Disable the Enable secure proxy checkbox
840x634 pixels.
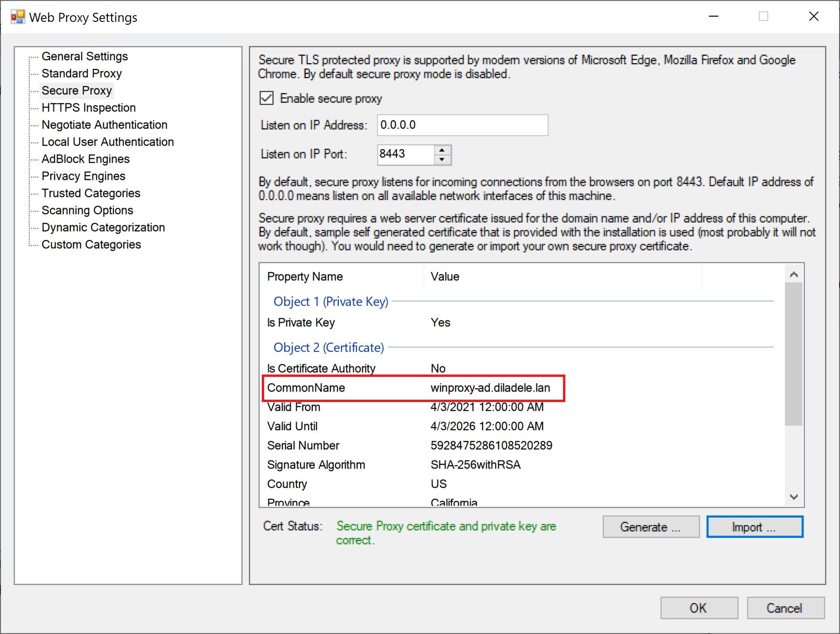(267, 98)
